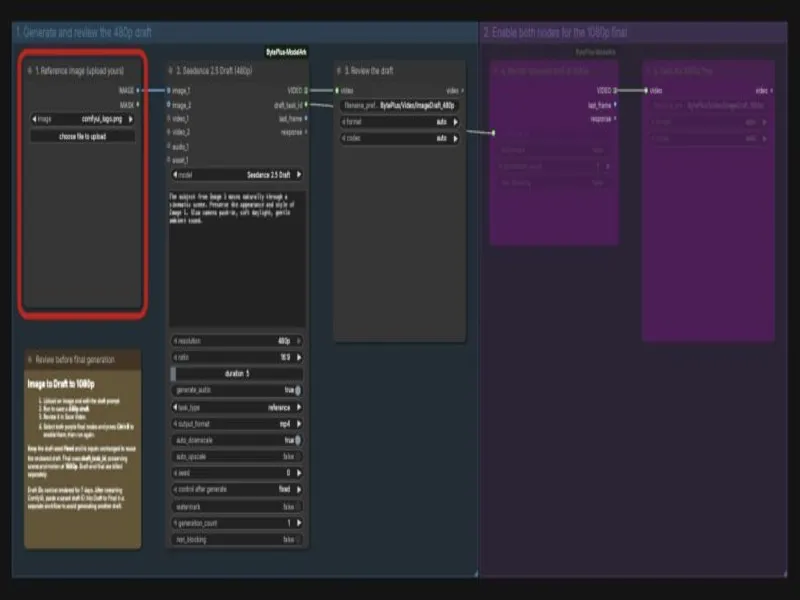Open the resolution dropdown set to 480p
This screenshot has height=600, width=800.
237,341
